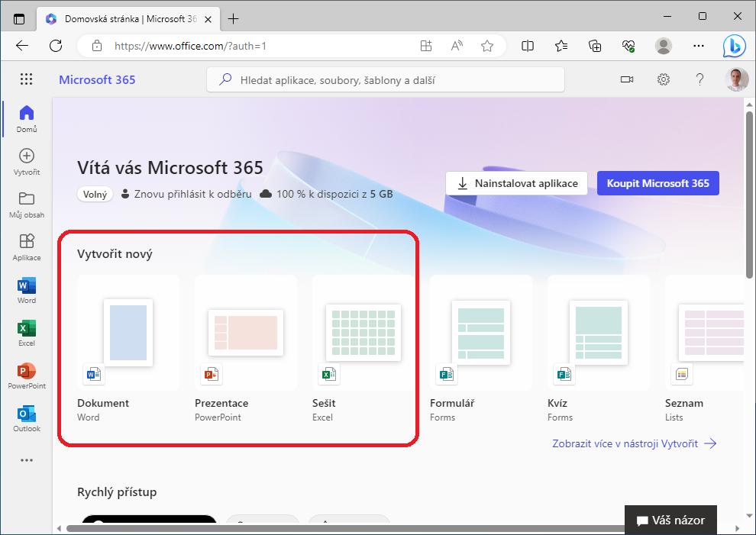756x535 pixels.
Task: Open Aplikace in the left sidebar
Action: 27,247
